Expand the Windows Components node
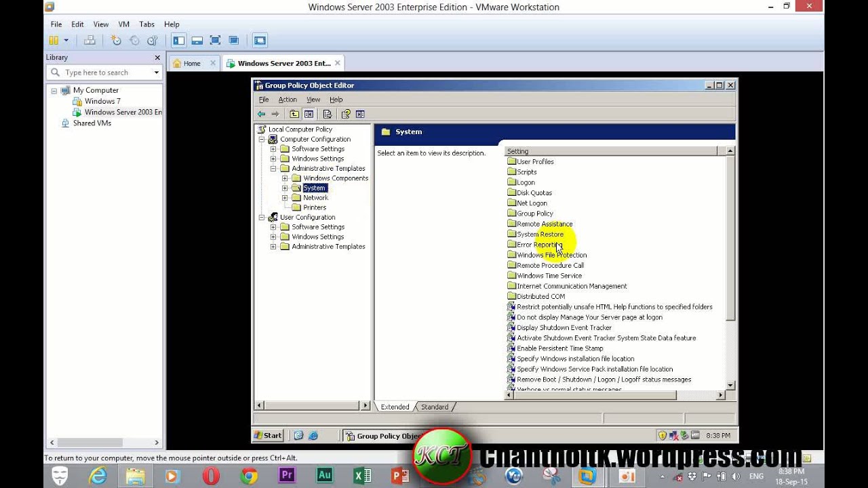This screenshot has height=488, width=868. click(285, 178)
